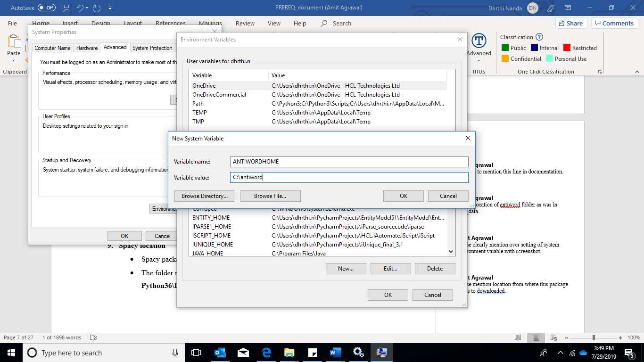Viewport: 644px width, 362px height.
Task: Open Outlook from the taskbar
Action: (220, 353)
